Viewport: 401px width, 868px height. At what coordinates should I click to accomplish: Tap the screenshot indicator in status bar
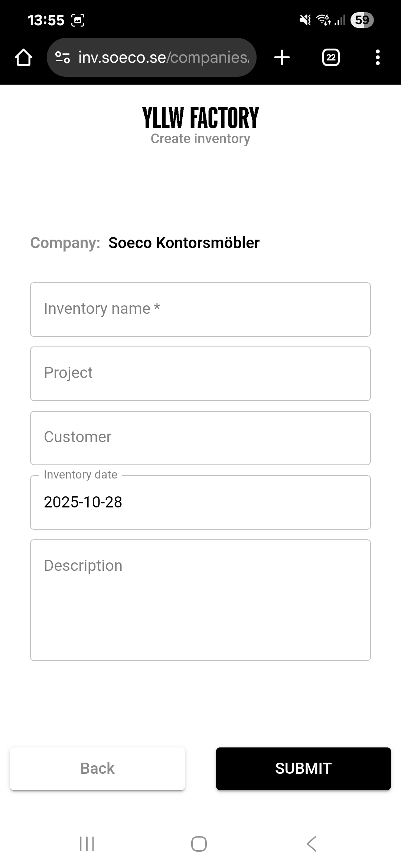78,20
